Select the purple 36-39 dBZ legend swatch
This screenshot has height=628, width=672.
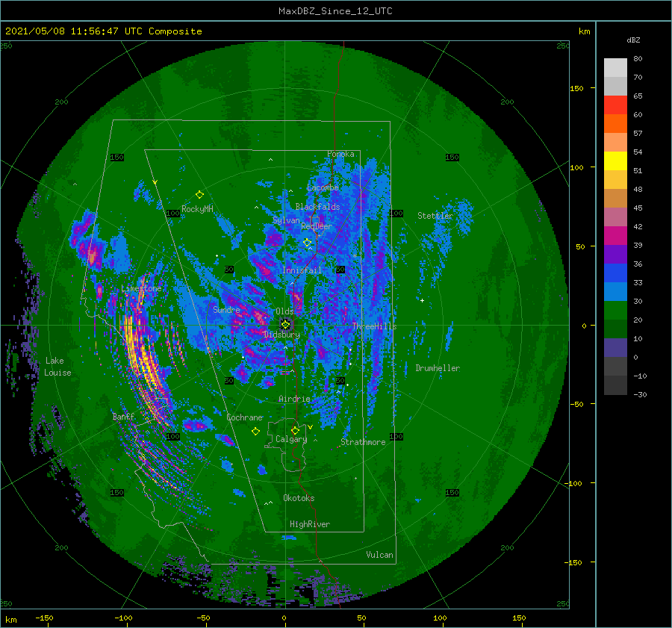pos(615,254)
